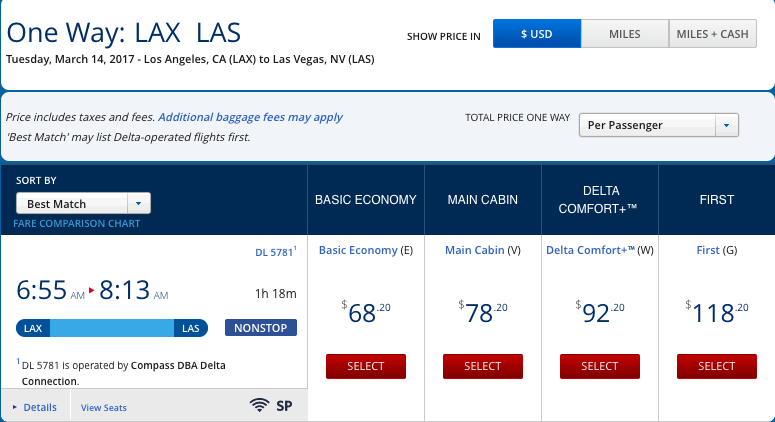This screenshot has width=775, height=422.
Task: Open Additional baggage fees may apply link
Action: tap(250, 117)
